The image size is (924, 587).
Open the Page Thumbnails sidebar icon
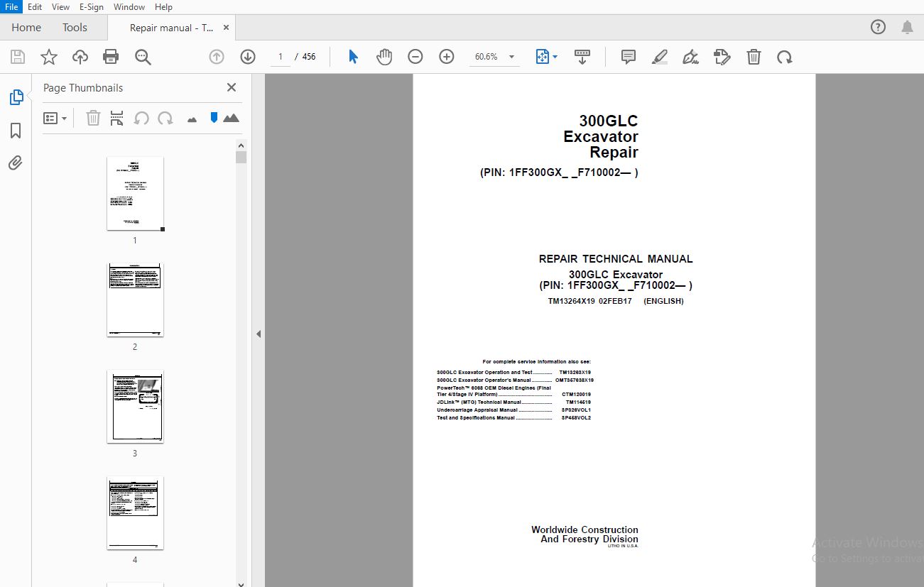pyautogui.click(x=16, y=98)
